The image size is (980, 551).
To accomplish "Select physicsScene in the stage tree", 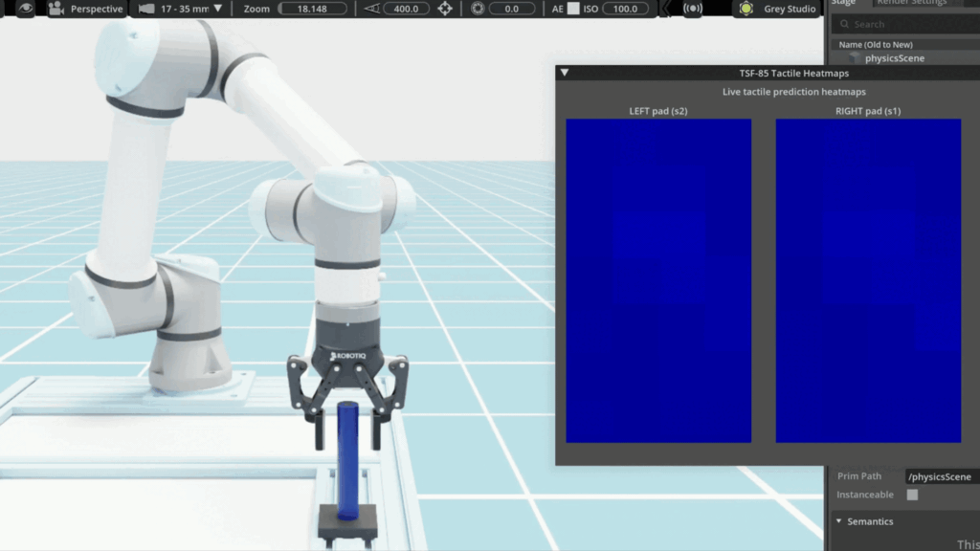I will pos(895,58).
